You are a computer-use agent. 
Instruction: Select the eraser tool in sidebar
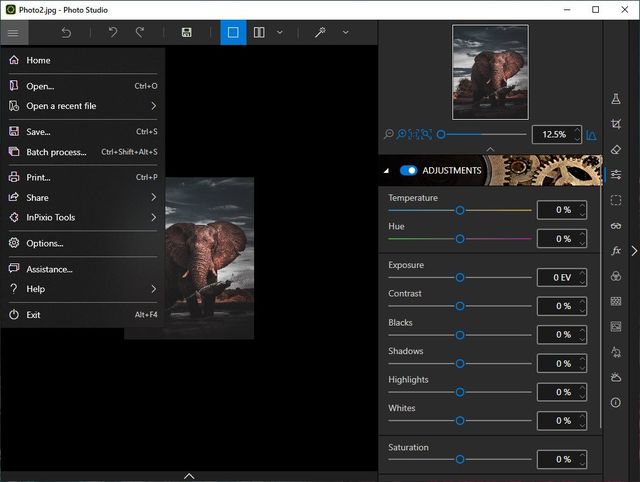click(616, 149)
